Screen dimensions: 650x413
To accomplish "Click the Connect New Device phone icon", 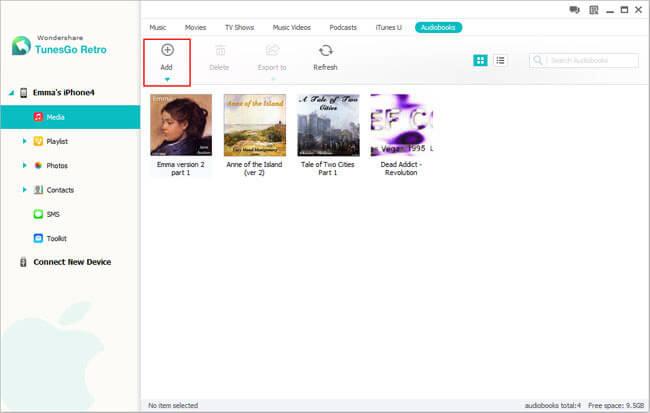I will click(23, 262).
